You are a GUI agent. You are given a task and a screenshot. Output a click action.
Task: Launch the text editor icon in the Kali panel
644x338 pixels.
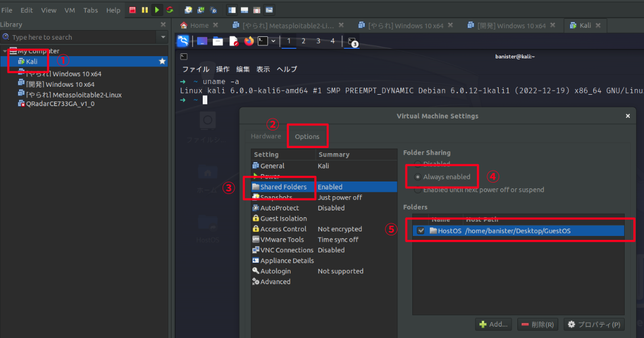click(234, 41)
